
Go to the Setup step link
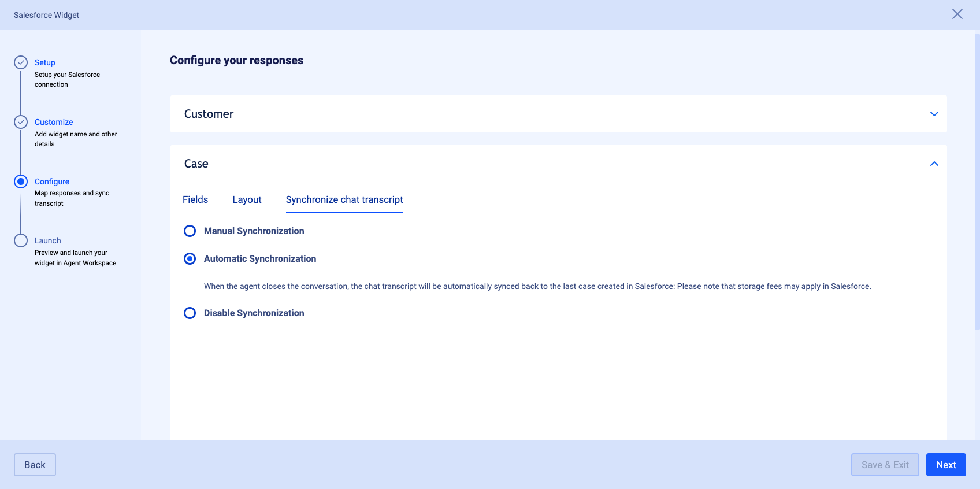click(45, 62)
